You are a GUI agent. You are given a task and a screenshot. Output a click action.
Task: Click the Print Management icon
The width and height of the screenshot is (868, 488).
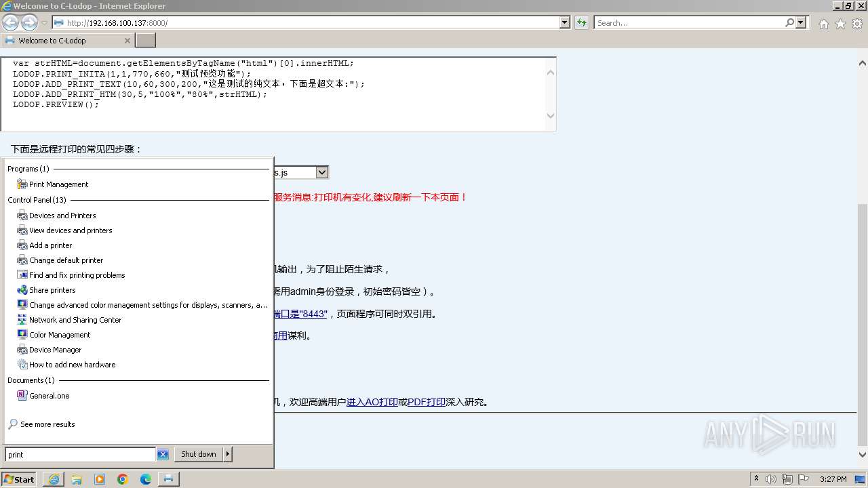[x=22, y=184]
